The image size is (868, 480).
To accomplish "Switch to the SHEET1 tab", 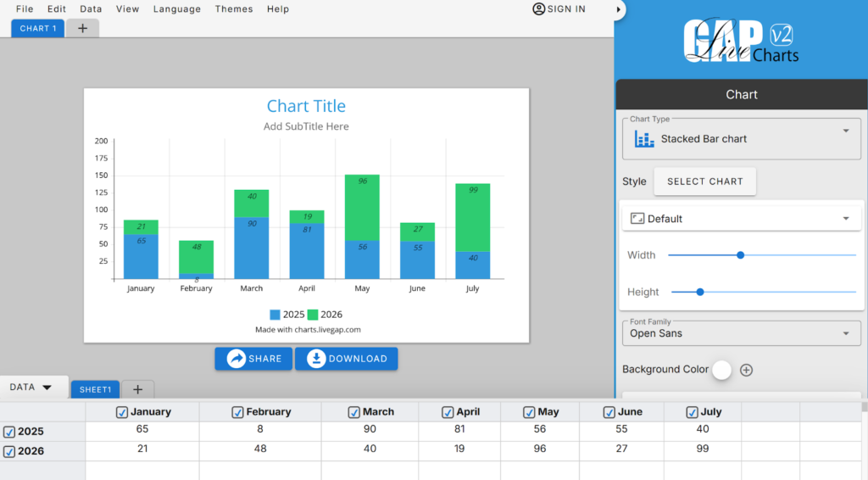I will [x=95, y=390].
